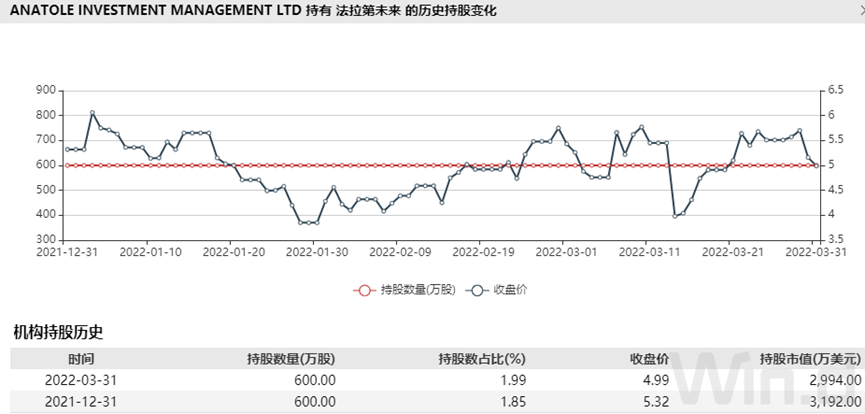Screen dimensions: 865x414
Task: Click the 900 left axis label
Action: pyautogui.click(x=45, y=91)
